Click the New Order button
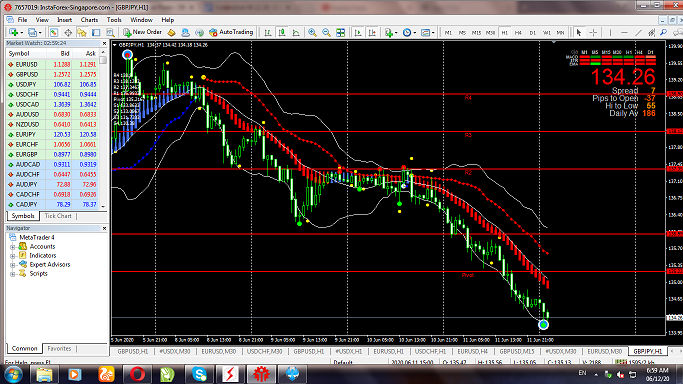 (x=142, y=32)
